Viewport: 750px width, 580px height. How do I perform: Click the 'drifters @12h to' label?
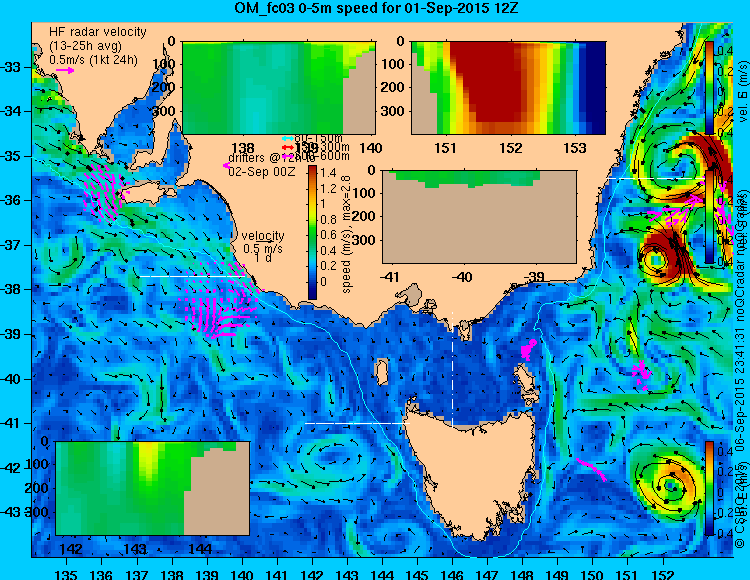271,158
